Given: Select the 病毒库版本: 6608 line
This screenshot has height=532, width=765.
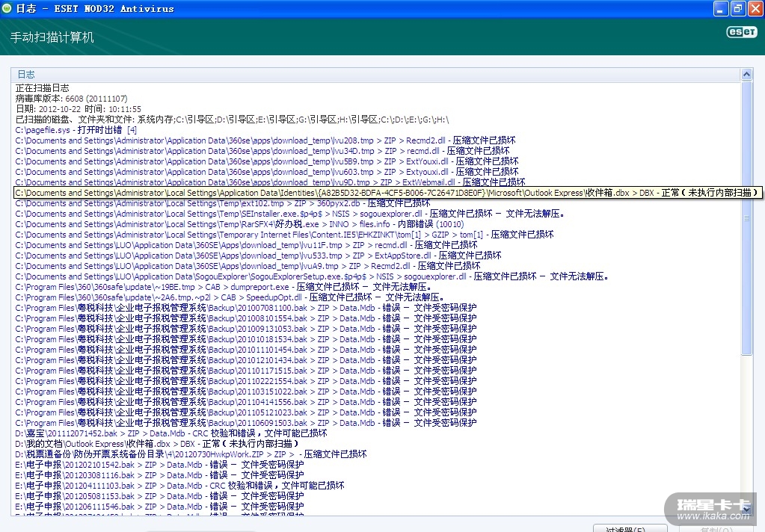Looking at the screenshot, I should [71, 99].
